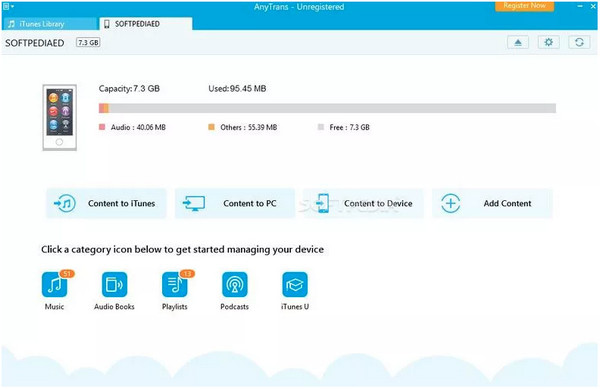
Task: Click the 'Audio : 40.06 MB' label
Action: 138,127
